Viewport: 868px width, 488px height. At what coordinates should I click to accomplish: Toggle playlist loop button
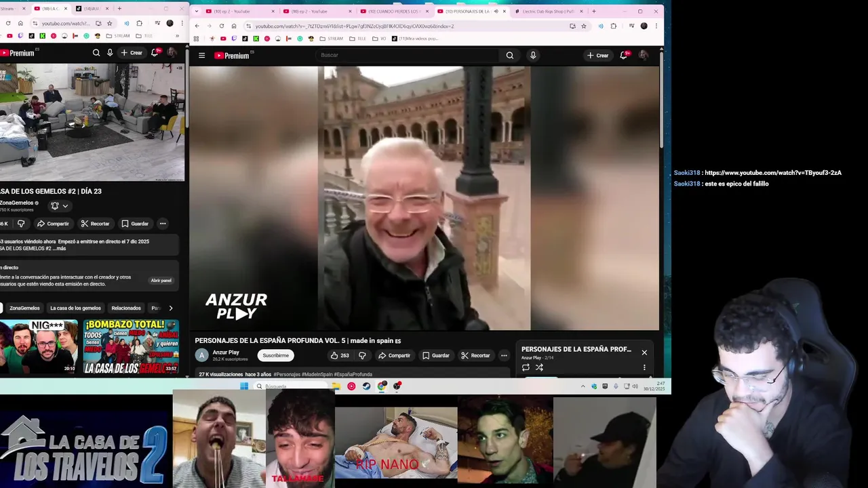[x=526, y=367]
